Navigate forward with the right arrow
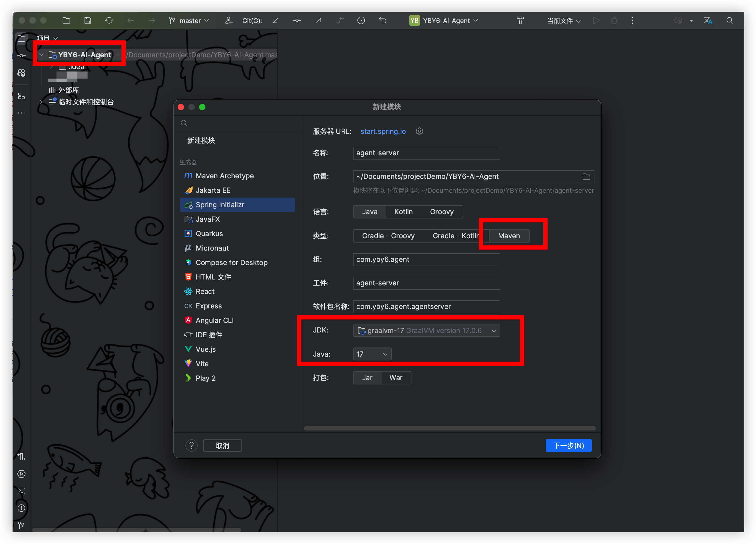Viewport: 756px width, 544px height. point(152,20)
